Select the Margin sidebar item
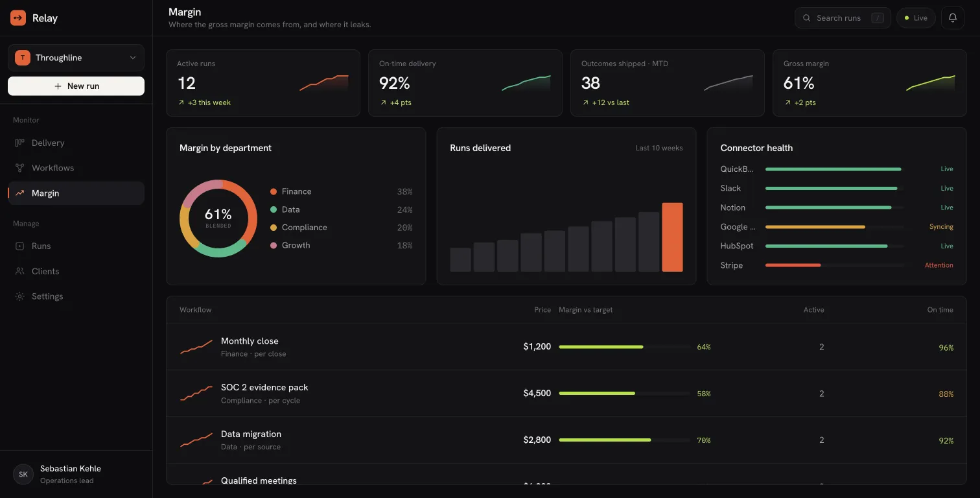This screenshot has width=980, height=498. (76, 193)
